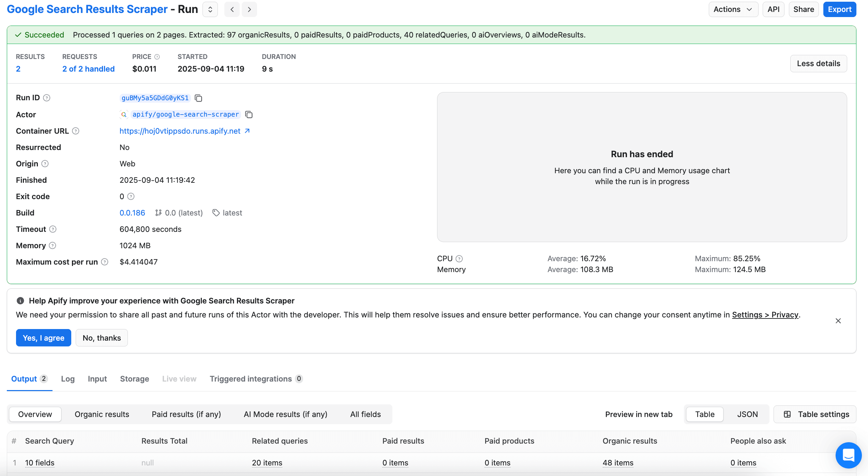Collapse run details with Less details
868x476 pixels.
click(x=819, y=63)
